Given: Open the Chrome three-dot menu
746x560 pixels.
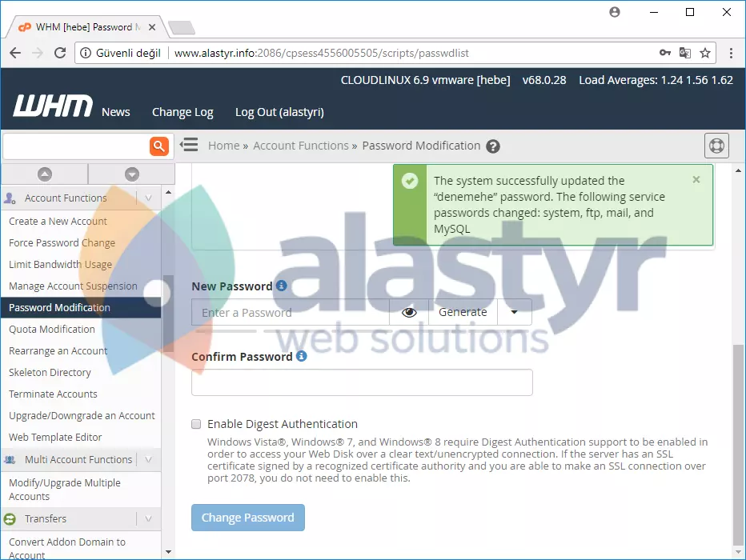Looking at the screenshot, I should 731,53.
